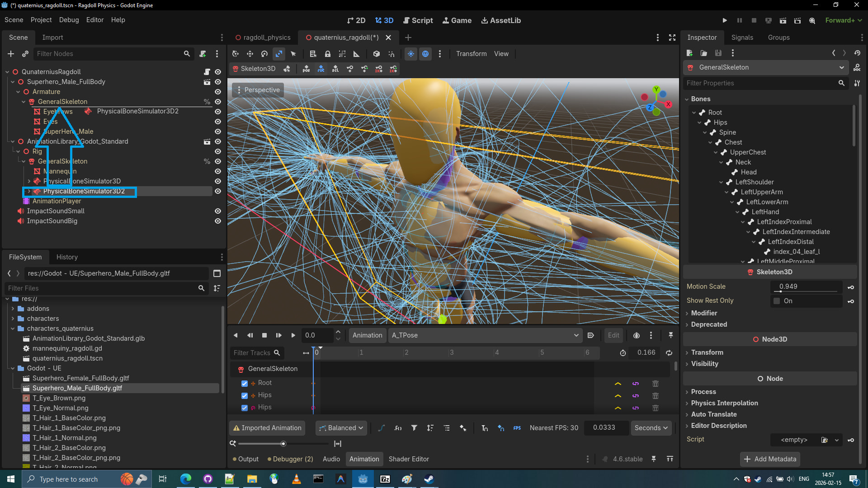Image resolution: width=868 pixels, height=488 pixels.
Task: Expand the Transform section in Inspector
Action: (x=707, y=352)
